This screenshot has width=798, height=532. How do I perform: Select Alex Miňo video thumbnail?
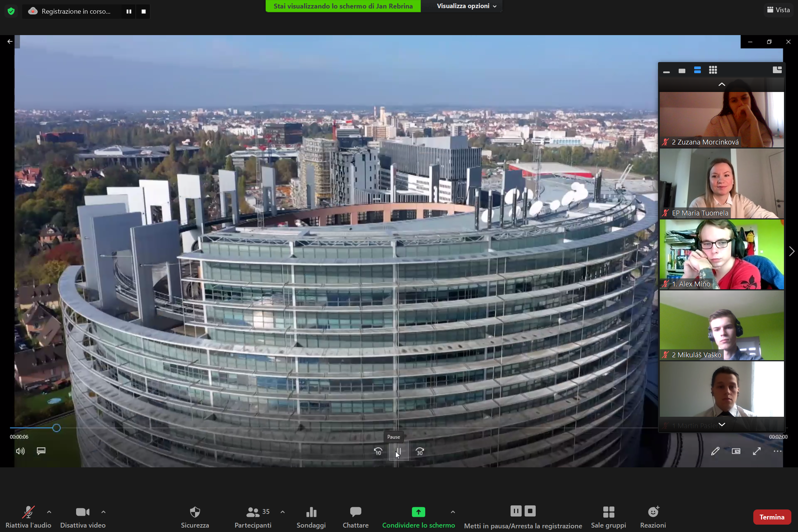tap(722, 255)
